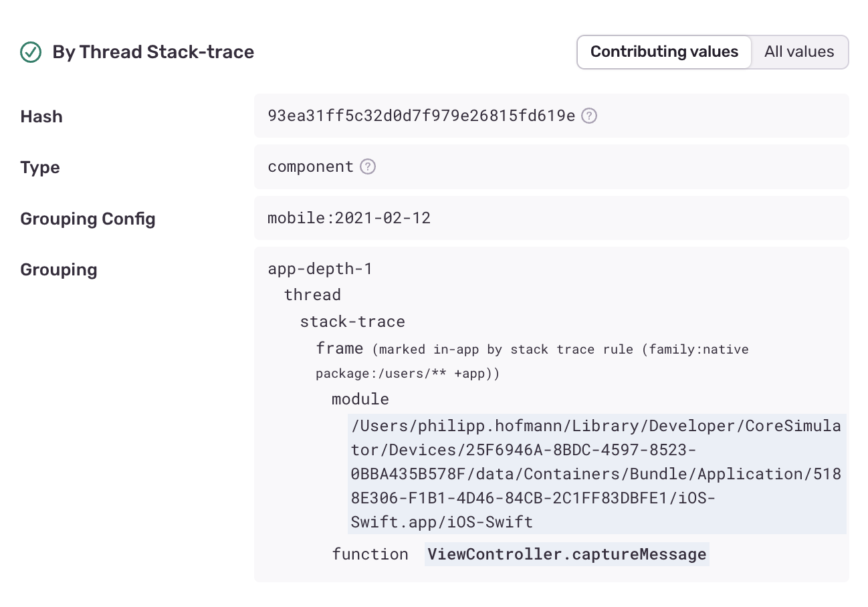The width and height of the screenshot is (868, 607).
Task: Click the mobile:2021-02-12 grouping config value
Action: click(x=349, y=217)
